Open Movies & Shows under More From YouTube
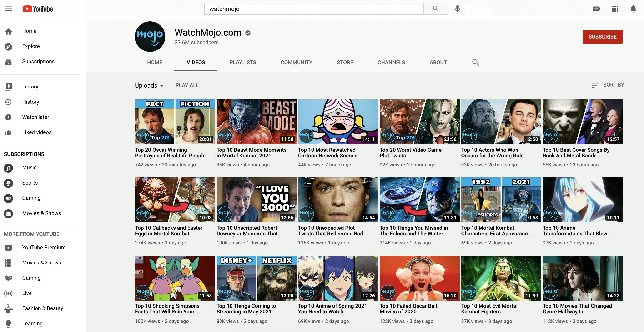This screenshot has height=332, width=644. pos(41,263)
